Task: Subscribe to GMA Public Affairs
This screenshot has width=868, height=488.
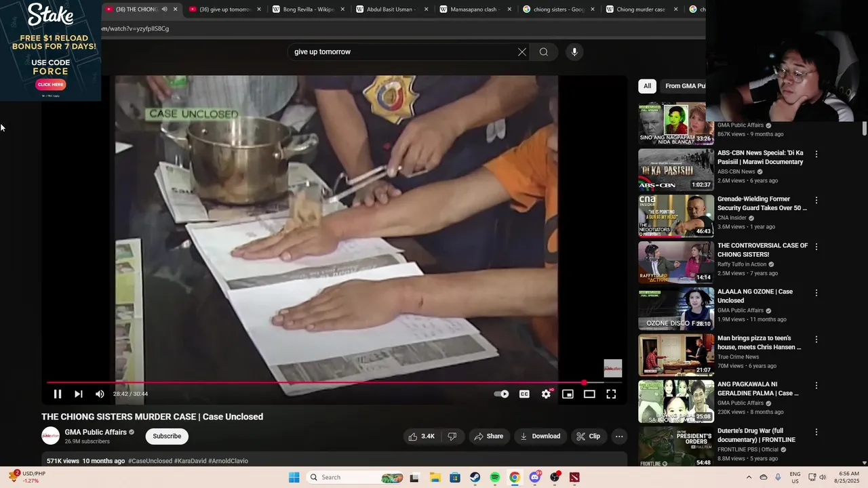Action: [x=167, y=436]
